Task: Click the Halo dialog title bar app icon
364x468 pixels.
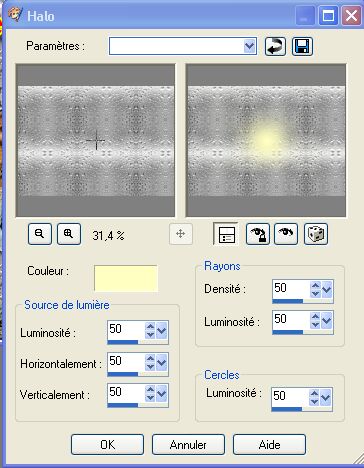Action: pos(15,15)
